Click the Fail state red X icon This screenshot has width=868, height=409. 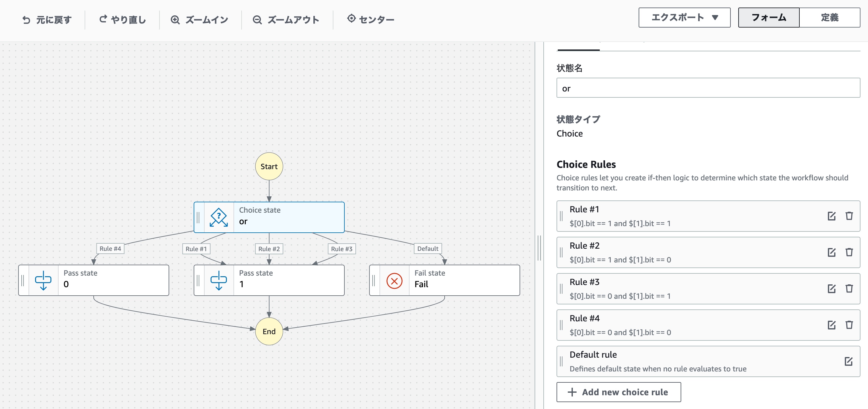click(x=394, y=280)
